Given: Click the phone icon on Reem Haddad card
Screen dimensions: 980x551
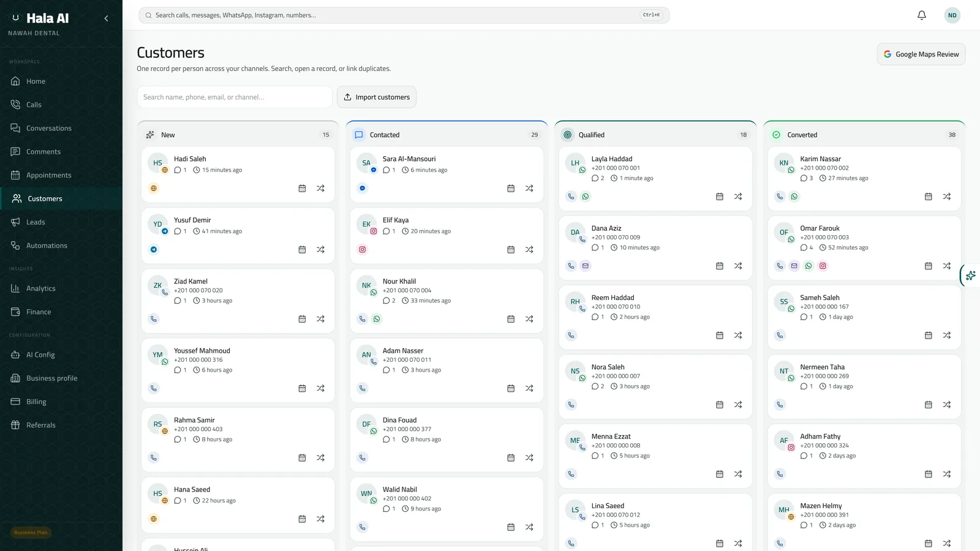Looking at the screenshot, I should [x=571, y=335].
